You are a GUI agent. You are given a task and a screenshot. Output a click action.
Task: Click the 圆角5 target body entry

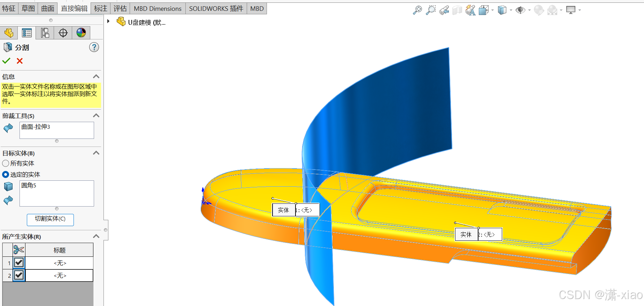[x=29, y=185]
